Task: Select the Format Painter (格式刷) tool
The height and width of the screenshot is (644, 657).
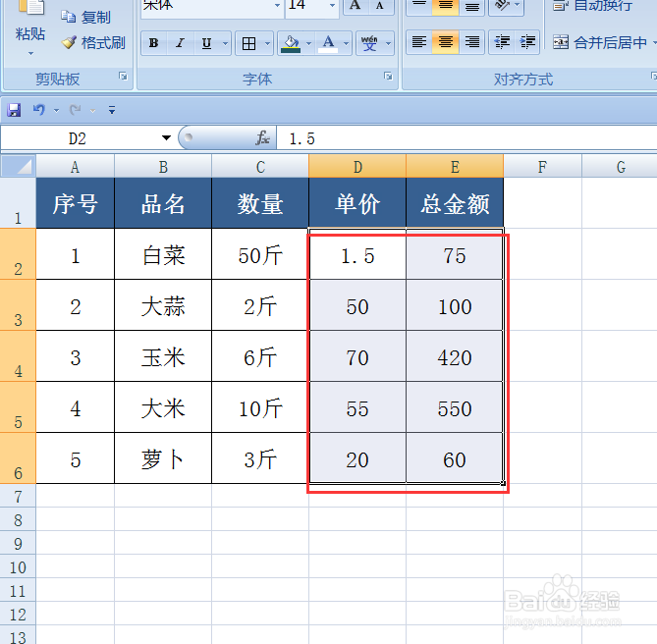Action: click(93, 43)
